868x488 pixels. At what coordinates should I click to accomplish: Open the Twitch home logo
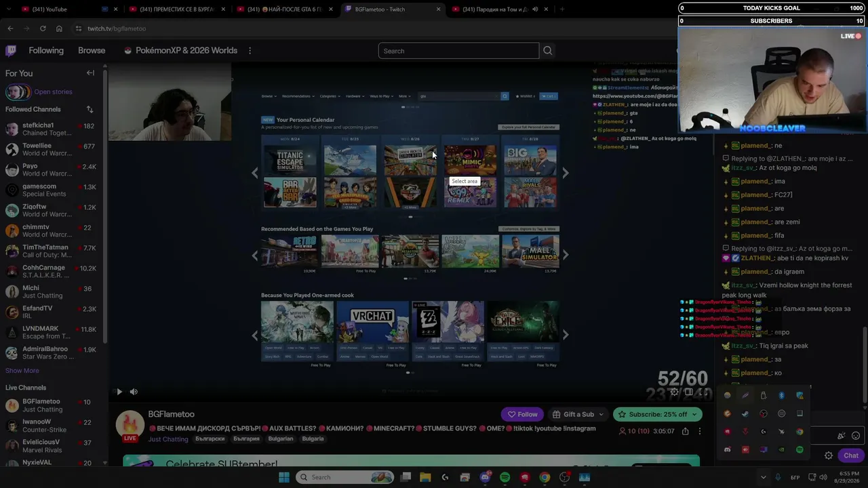[x=11, y=51]
